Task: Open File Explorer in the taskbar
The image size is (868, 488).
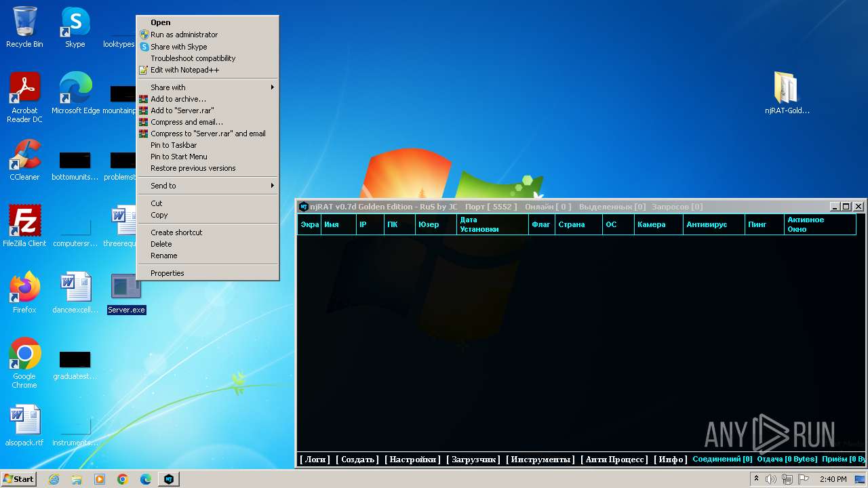Action: (77, 479)
